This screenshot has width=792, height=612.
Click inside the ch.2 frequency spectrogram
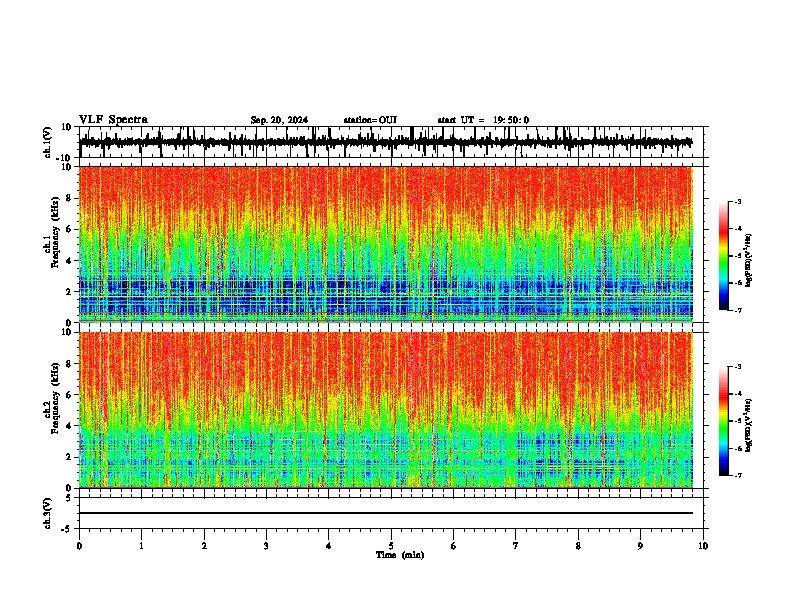(386, 410)
